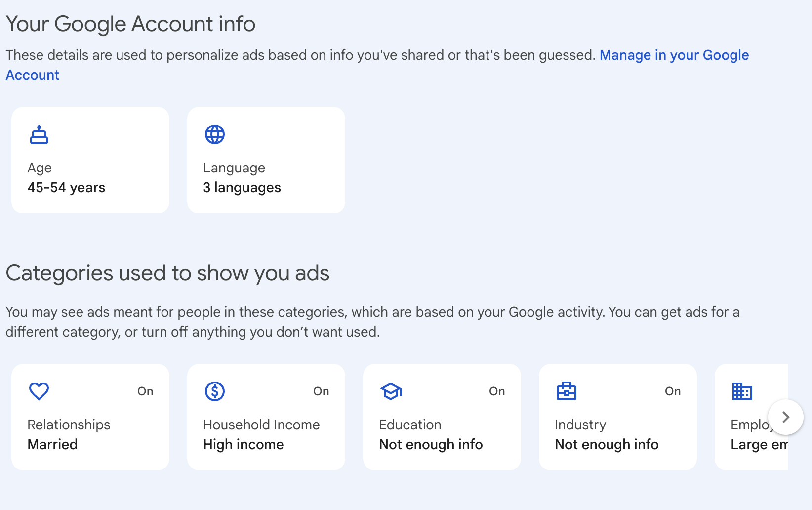Select the Married relationship value

(x=52, y=445)
